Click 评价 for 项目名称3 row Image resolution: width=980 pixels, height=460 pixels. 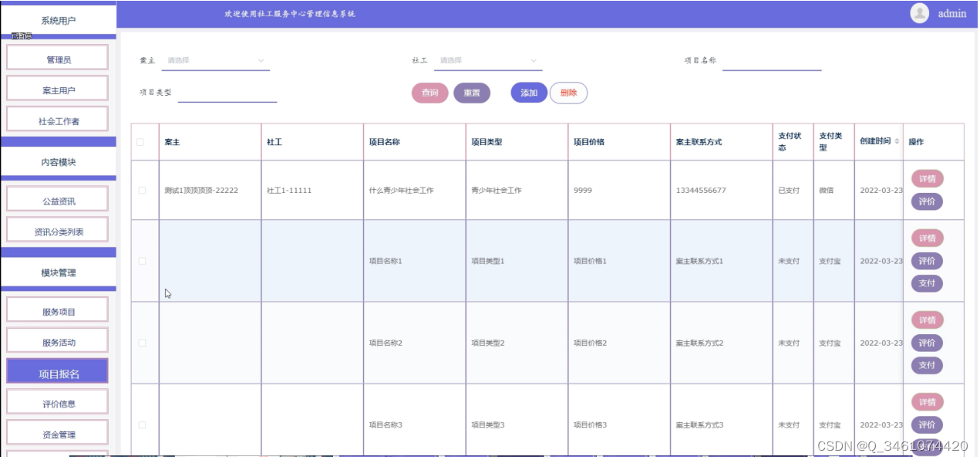point(928,424)
